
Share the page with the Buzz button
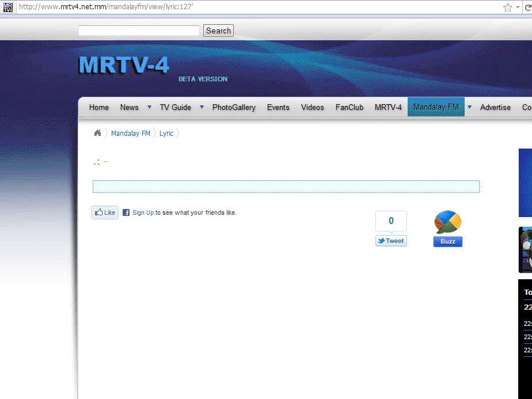448,242
